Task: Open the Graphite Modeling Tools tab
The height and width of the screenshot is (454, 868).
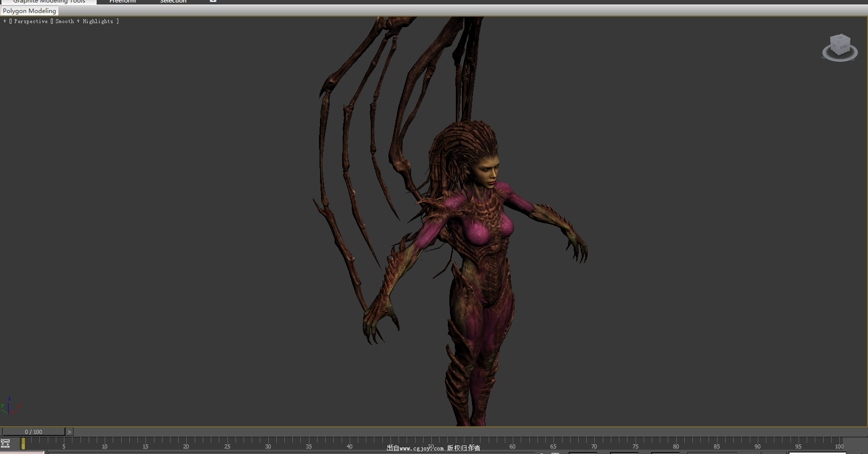Action: tap(49, 2)
